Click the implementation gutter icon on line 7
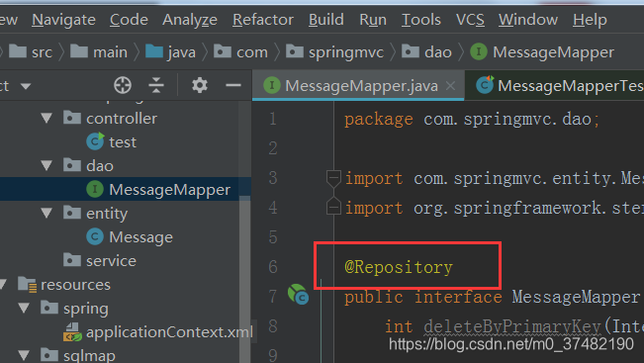Image resolution: width=644 pixels, height=363 pixels. (x=298, y=295)
